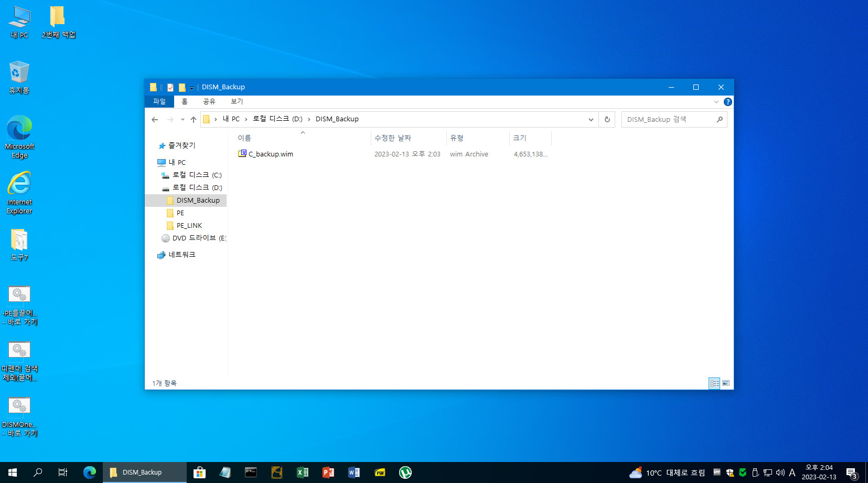Open notification center in system tray
Image resolution: width=868 pixels, height=483 pixels.
[x=852, y=473]
